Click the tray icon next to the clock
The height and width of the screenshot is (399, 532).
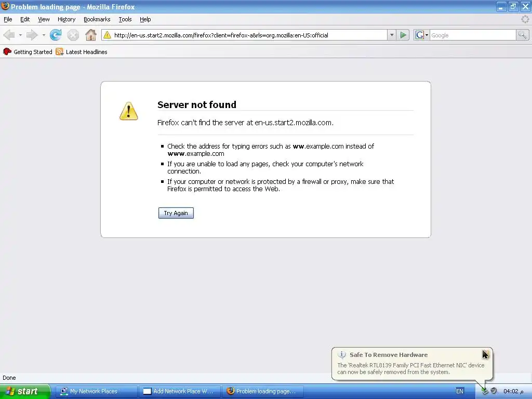[494, 391]
